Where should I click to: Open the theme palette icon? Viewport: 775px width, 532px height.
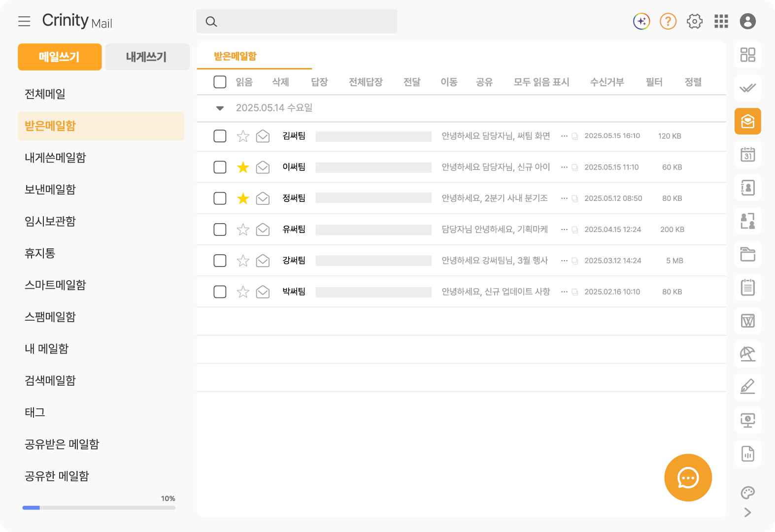tap(748, 493)
